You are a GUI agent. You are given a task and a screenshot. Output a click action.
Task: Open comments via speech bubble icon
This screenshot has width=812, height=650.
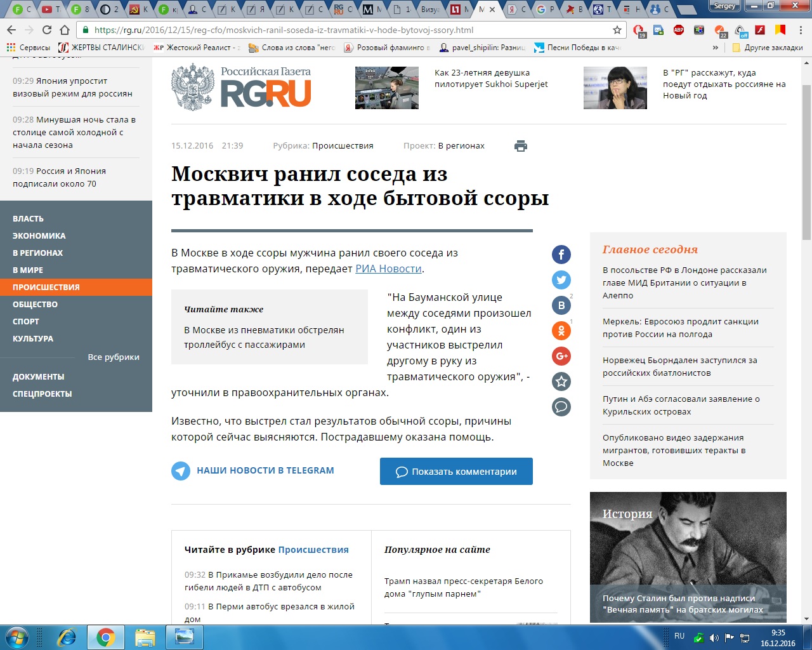561,407
